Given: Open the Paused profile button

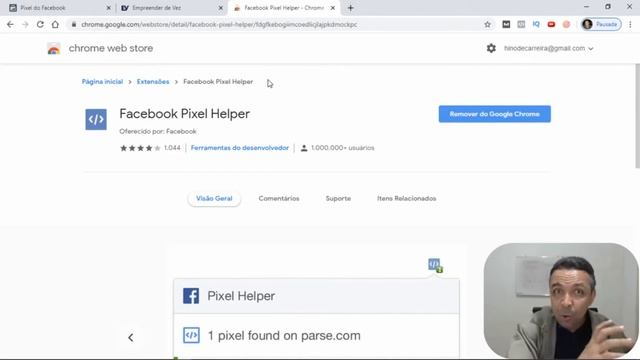Looking at the screenshot, I should pos(601,24).
